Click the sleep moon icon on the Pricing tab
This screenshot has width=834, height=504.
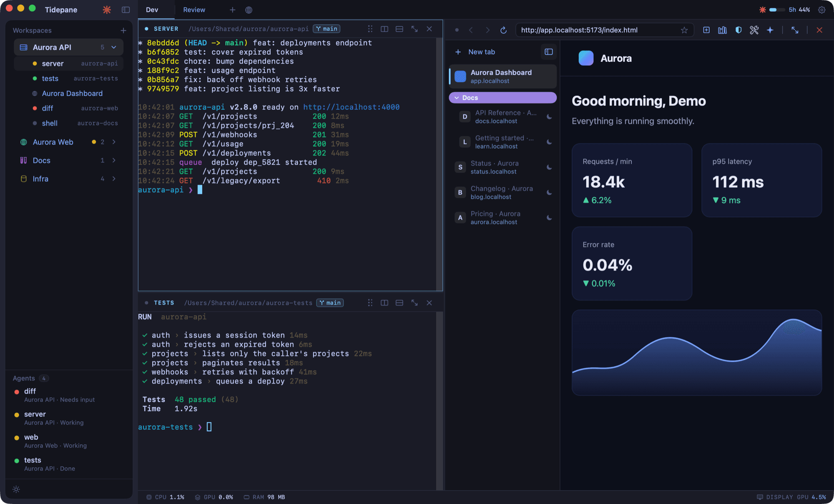pos(549,218)
